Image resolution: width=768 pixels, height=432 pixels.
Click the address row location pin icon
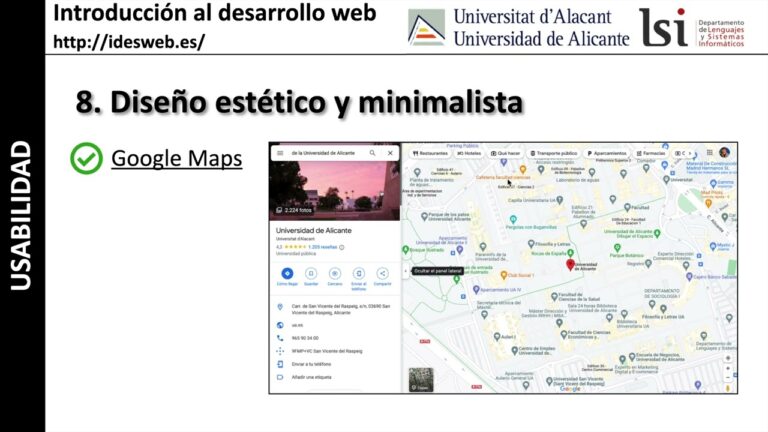coord(280,307)
